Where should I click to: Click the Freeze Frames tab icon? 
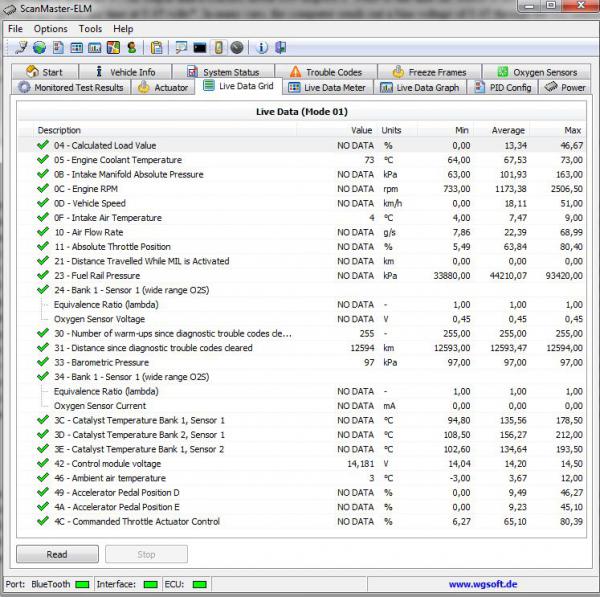click(x=397, y=72)
